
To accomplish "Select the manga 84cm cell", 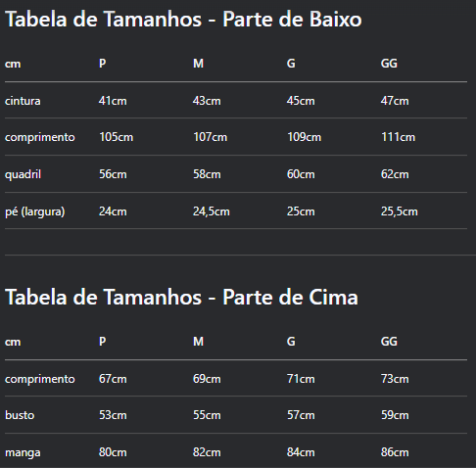I will (x=301, y=452).
